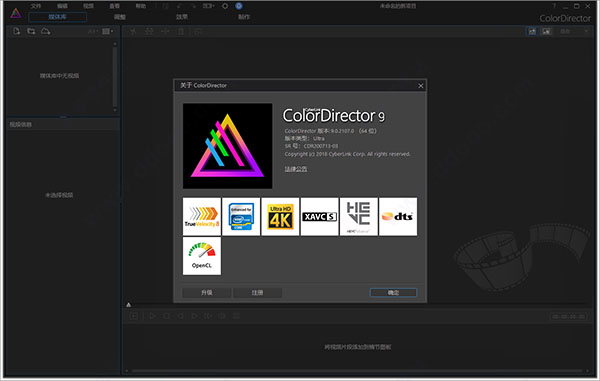Open the preview zoom dropdown
This screenshot has width=600, height=381.
[574, 31]
